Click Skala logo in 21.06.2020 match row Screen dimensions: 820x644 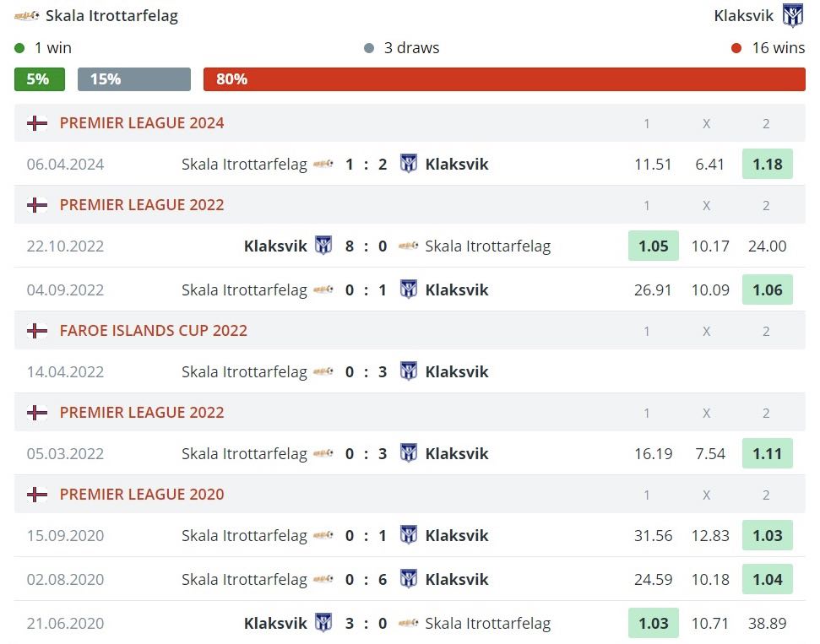pyautogui.click(x=409, y=624)
